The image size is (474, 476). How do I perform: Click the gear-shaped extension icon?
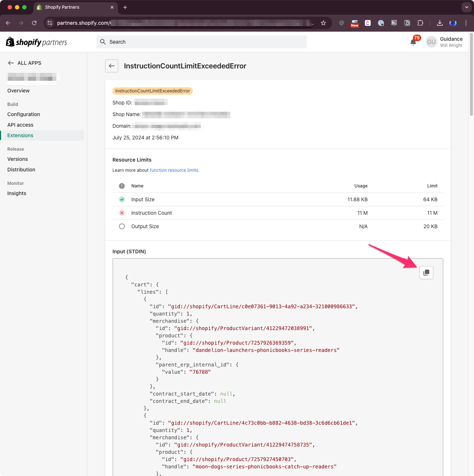(342, 23)
